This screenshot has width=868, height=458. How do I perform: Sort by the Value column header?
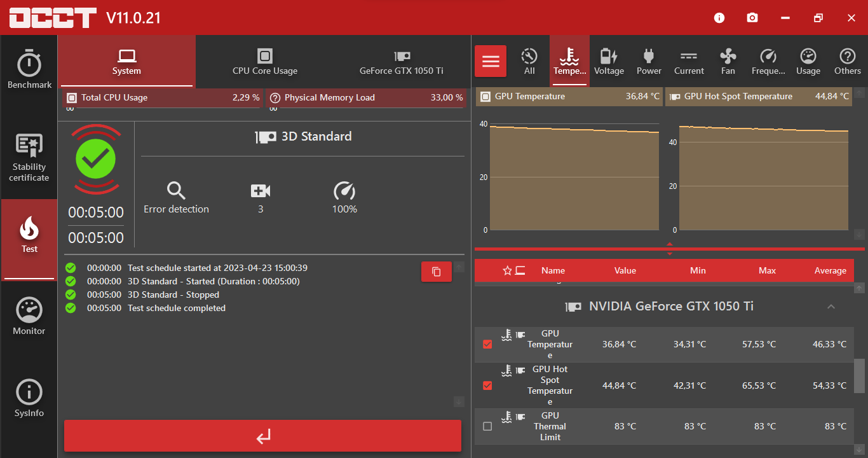click(x=625, y=270)
